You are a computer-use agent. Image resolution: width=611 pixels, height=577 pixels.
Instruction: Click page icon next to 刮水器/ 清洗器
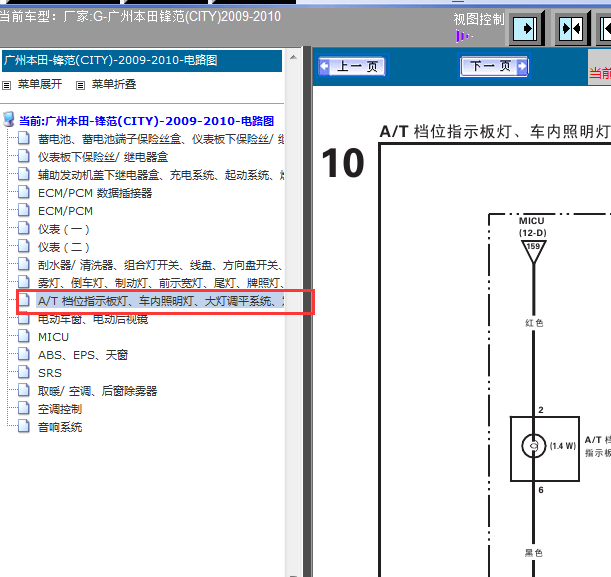coord(24,264)
